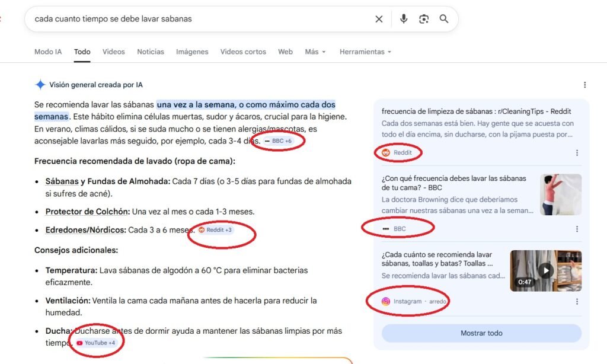The width and height of the screenshot is (607, 364).
Task: Click inside the search query text field
Action: [x=196, y=19]
